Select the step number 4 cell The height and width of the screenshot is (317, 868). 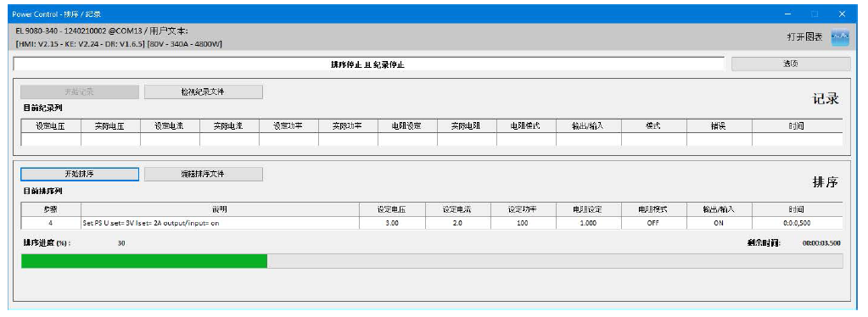tap(51, 223)
